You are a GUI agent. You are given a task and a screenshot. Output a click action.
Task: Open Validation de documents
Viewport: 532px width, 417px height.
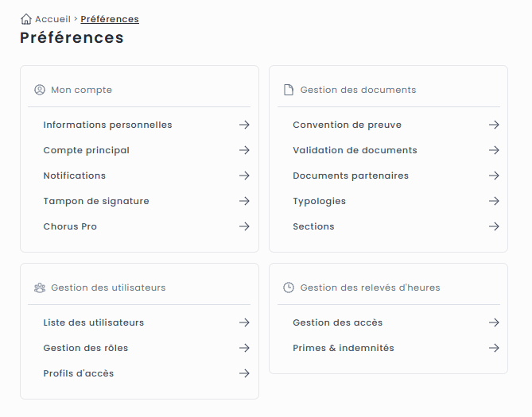(355, 150)
